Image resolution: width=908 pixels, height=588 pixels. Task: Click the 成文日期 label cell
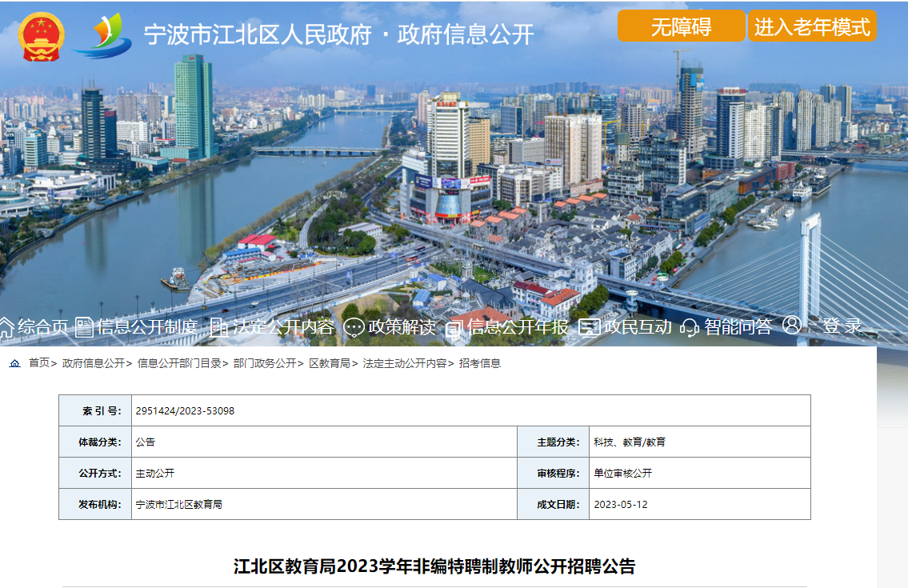(x=554, y=505)
